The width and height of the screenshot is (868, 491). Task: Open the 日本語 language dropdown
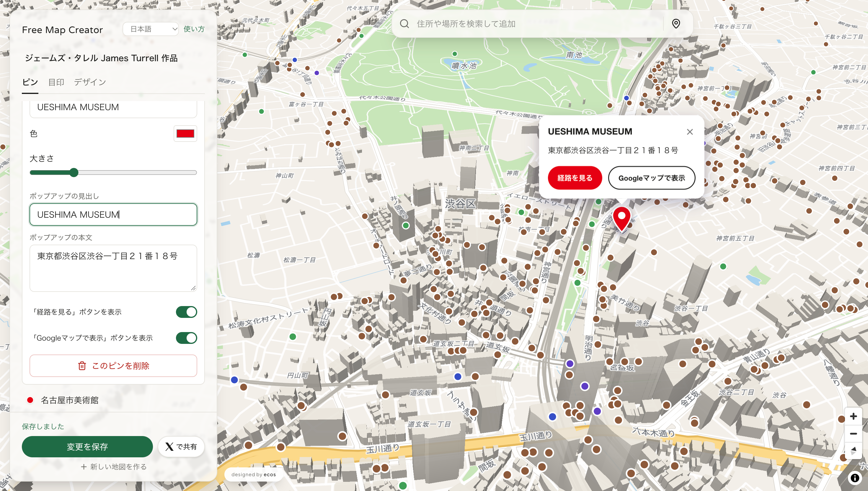(151, 29)
